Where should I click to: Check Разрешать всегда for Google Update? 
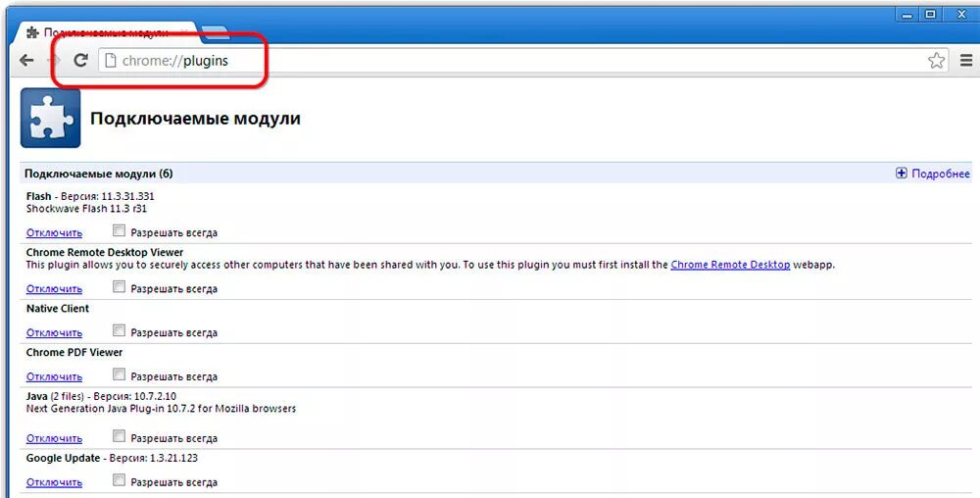119,480
